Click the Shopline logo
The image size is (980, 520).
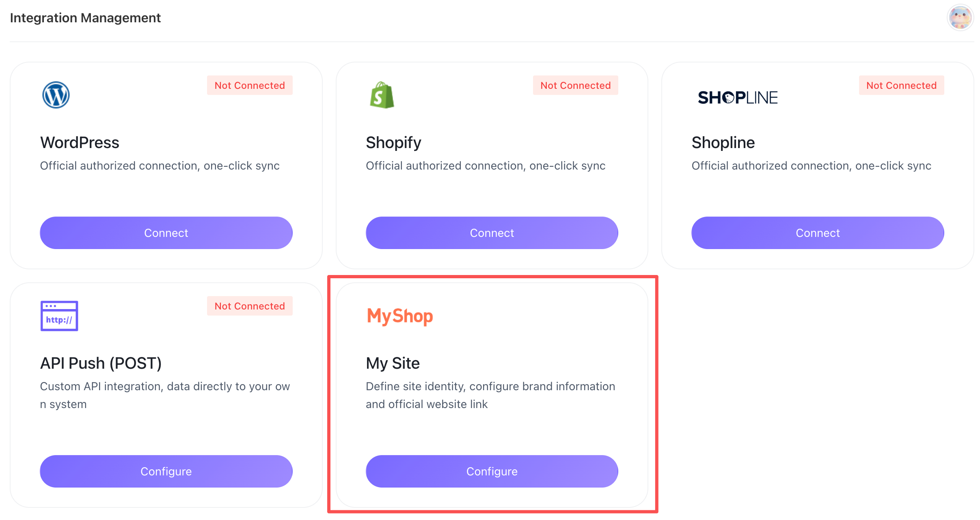coord(738,97)
